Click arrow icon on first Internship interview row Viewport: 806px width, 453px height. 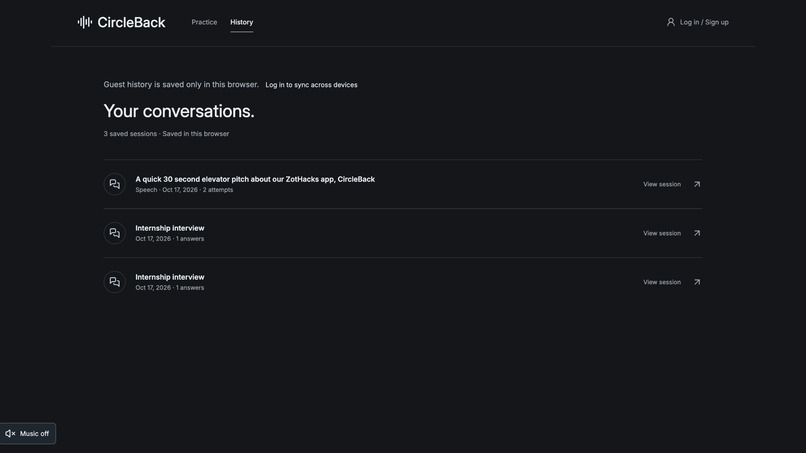pos(697,233)
